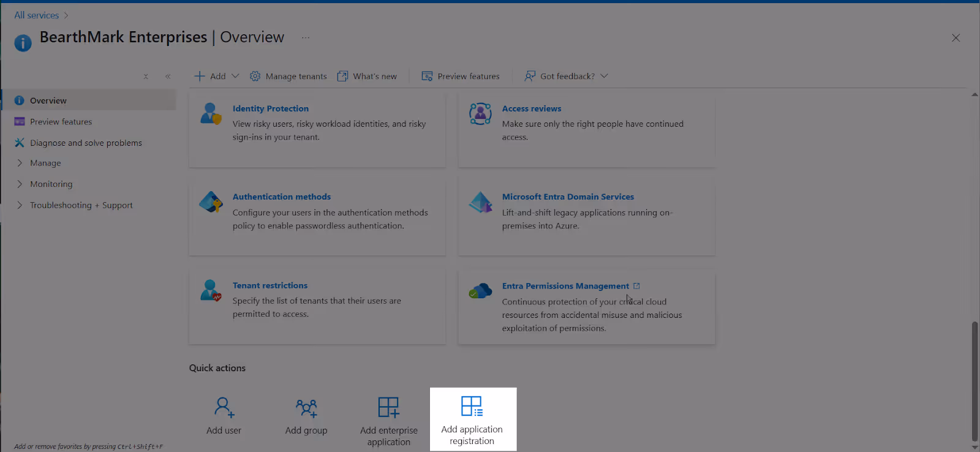Click the Diagnose and solve problems icon
Image resolution: width=980 pixels, height=452 pixels.
click(x=20, y=143)
